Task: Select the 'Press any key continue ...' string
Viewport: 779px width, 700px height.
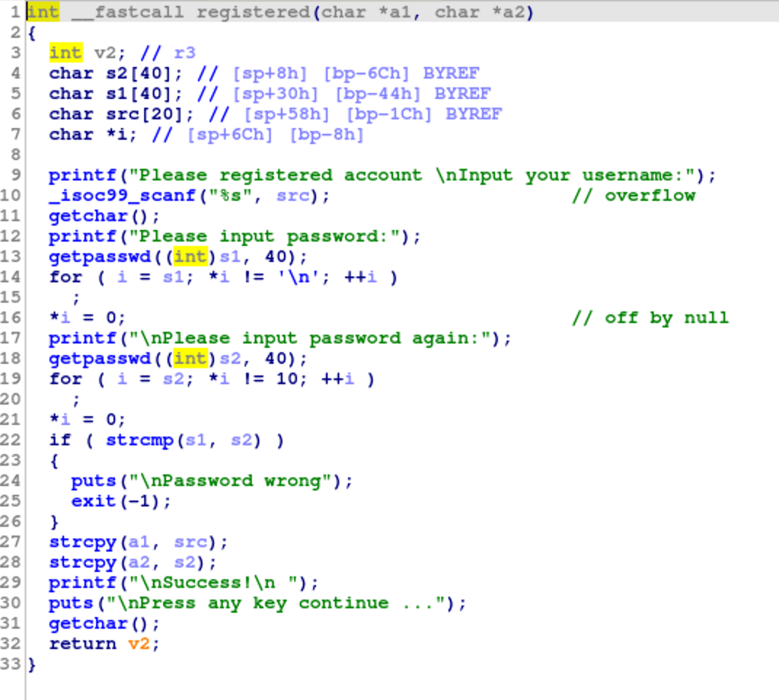Action: coord(276,602)
